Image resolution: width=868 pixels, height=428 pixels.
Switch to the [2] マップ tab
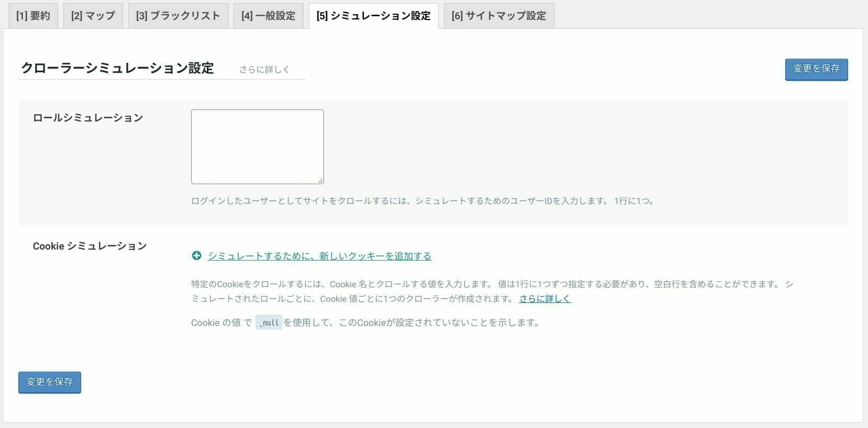click(93, 16)
